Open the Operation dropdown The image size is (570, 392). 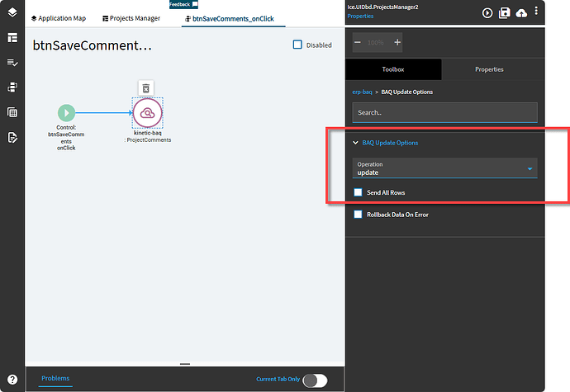pos(445,168)
